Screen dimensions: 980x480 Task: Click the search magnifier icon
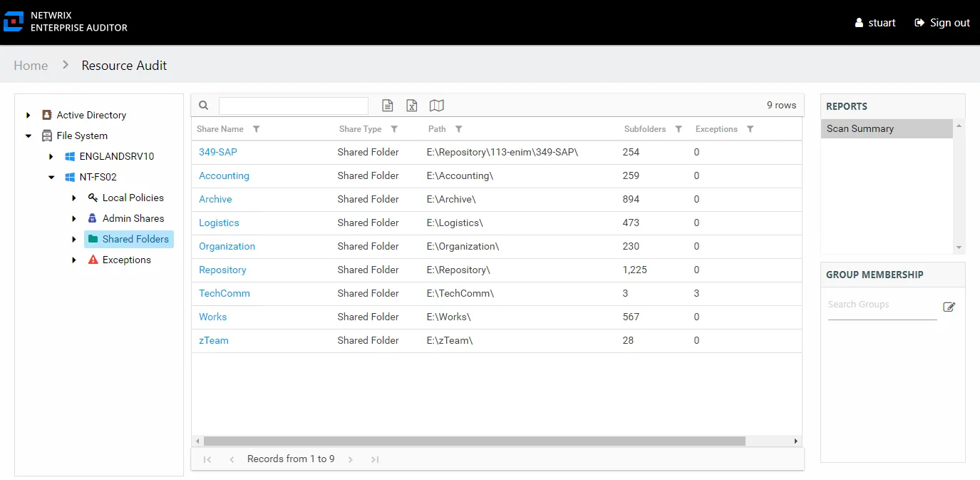pos(204,106)
